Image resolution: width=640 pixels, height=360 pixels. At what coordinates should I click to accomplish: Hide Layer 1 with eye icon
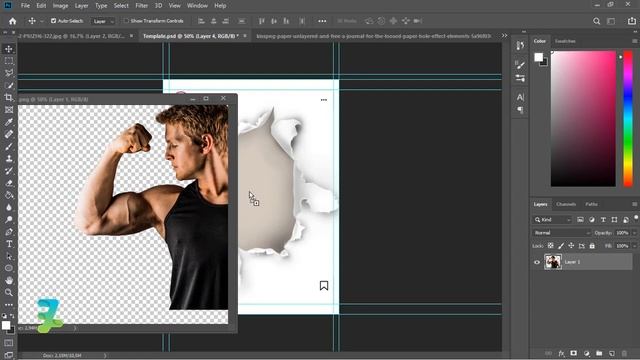click(537, 262)
